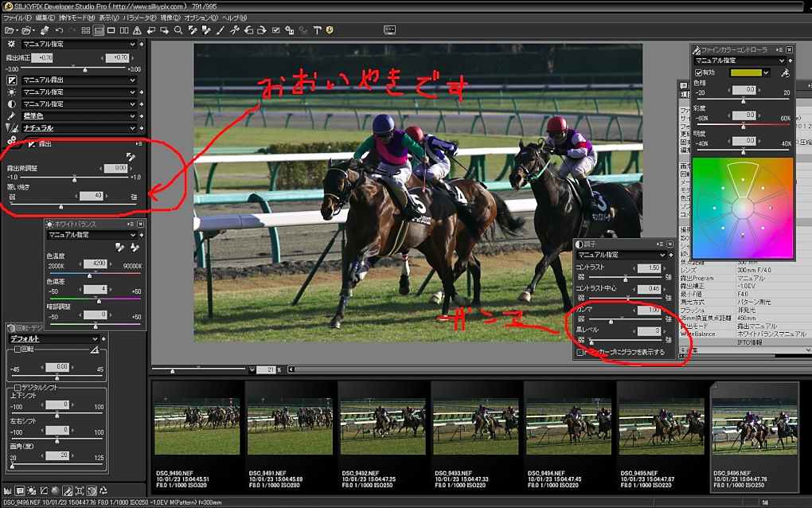Click the exposure eyedropper tool in 露出 panel

click(x=131, y=156)
